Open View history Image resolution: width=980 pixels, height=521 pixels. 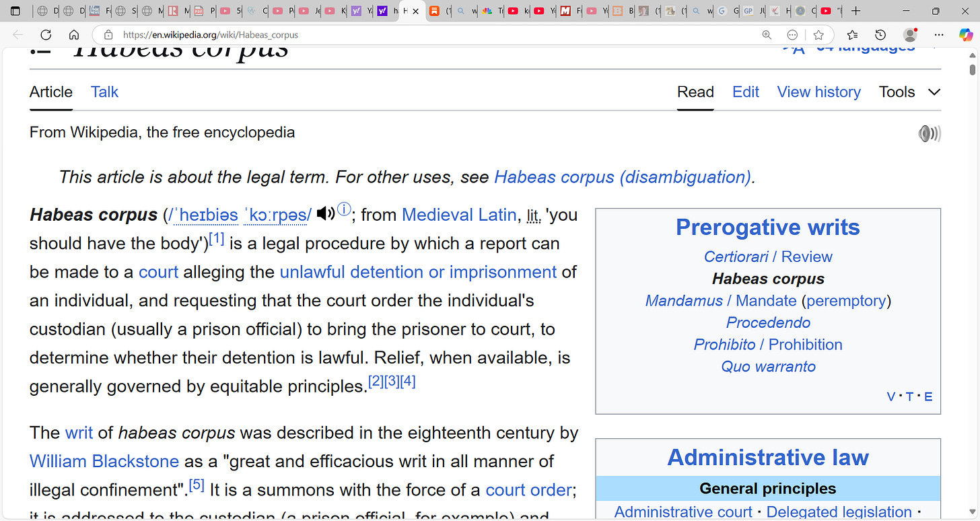[819, 92]
